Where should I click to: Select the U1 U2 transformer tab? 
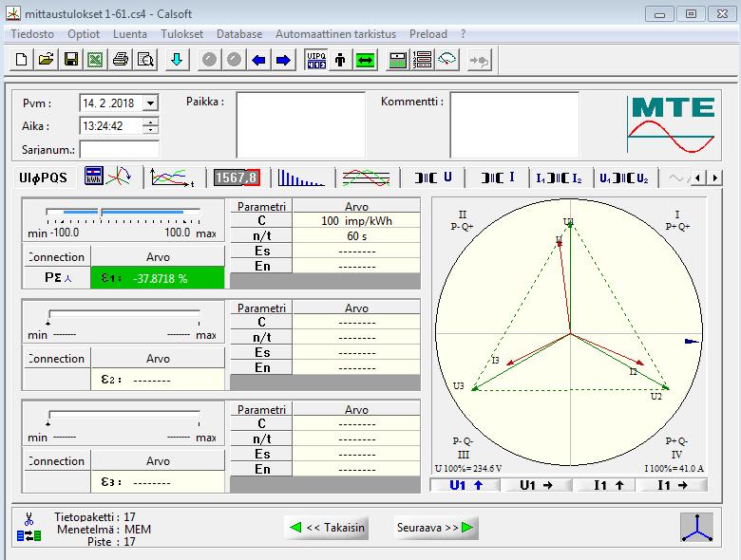tap(624, 178)
